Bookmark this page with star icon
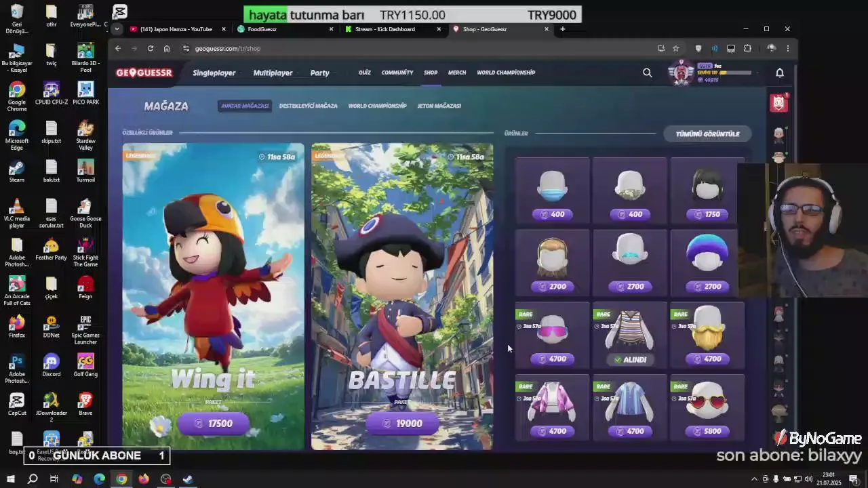Image resolution: width=868 pixels, height=488 pixels. click(x=675, y=48)
